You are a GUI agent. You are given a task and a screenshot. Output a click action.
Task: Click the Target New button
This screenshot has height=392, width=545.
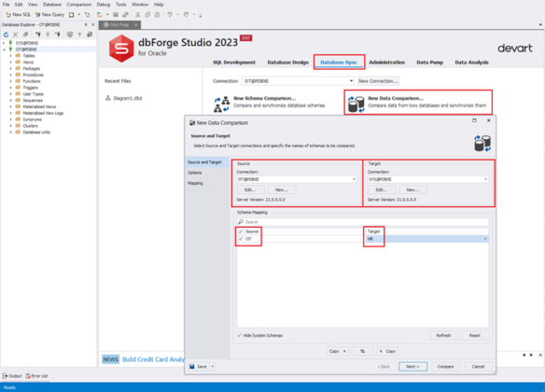click(412, 189)
